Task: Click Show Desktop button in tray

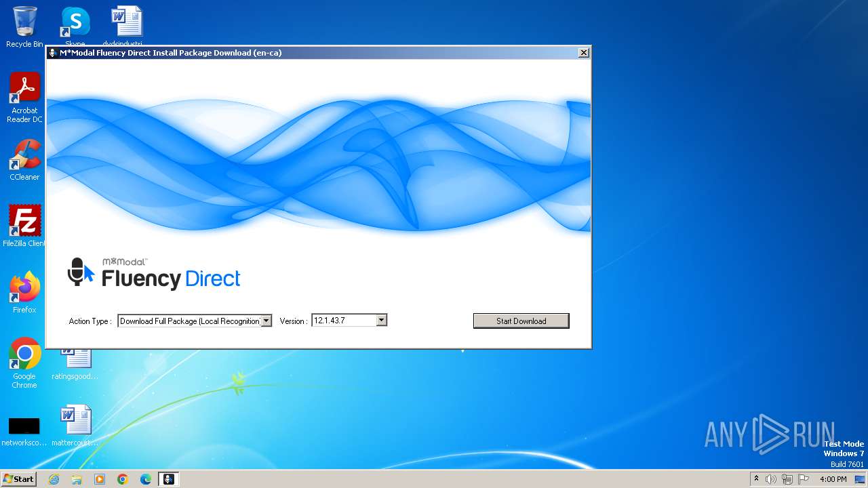Action: coord(860,479)
